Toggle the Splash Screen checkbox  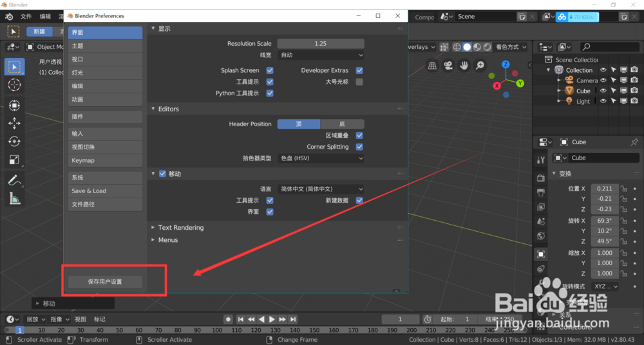pos(270,70)
